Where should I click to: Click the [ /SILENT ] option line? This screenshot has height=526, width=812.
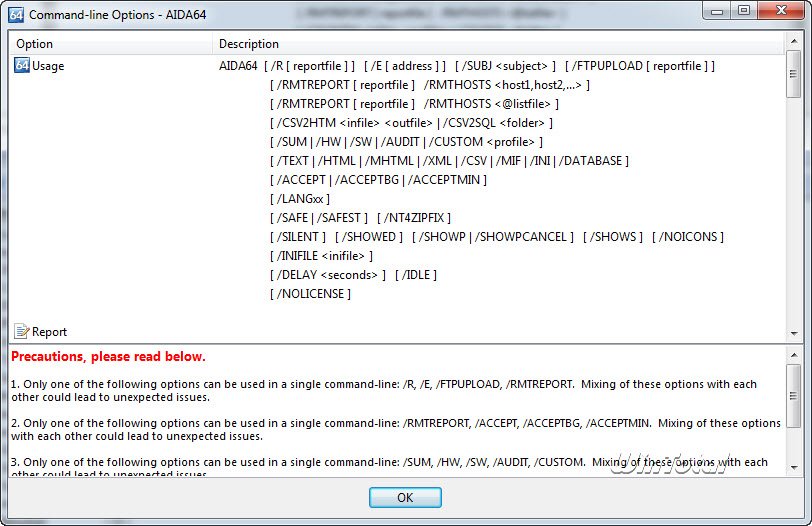click(x=497, y=237)
